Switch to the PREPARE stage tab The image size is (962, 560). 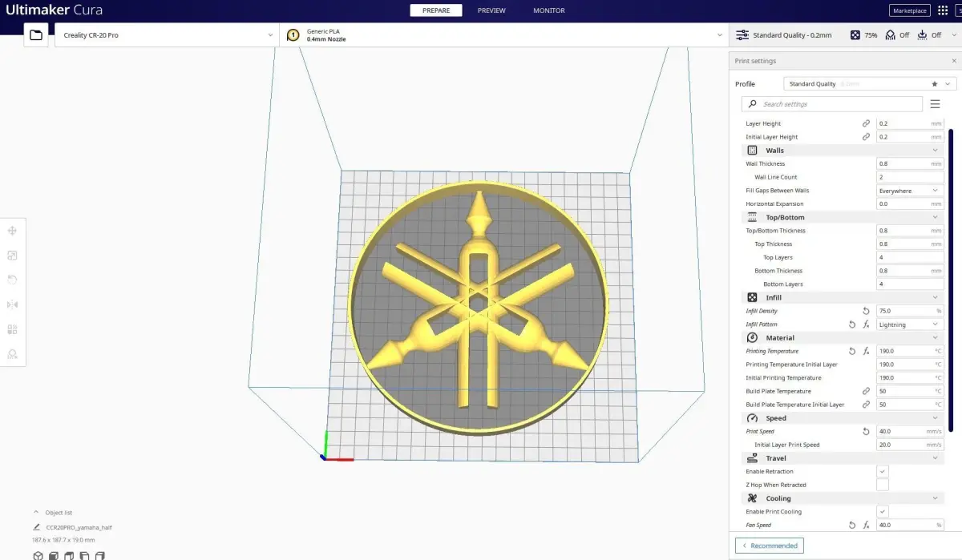tap(436, 10)
